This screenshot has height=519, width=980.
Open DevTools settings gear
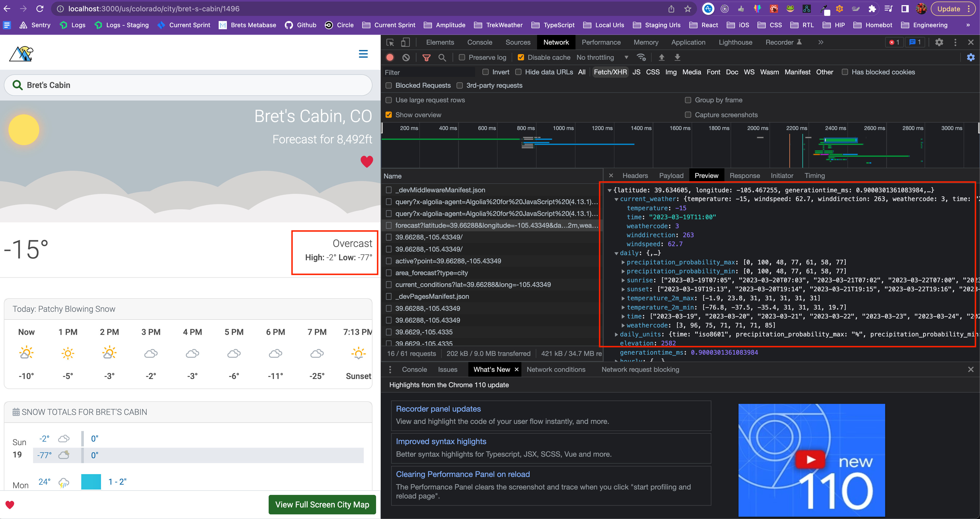coord(939,42)
